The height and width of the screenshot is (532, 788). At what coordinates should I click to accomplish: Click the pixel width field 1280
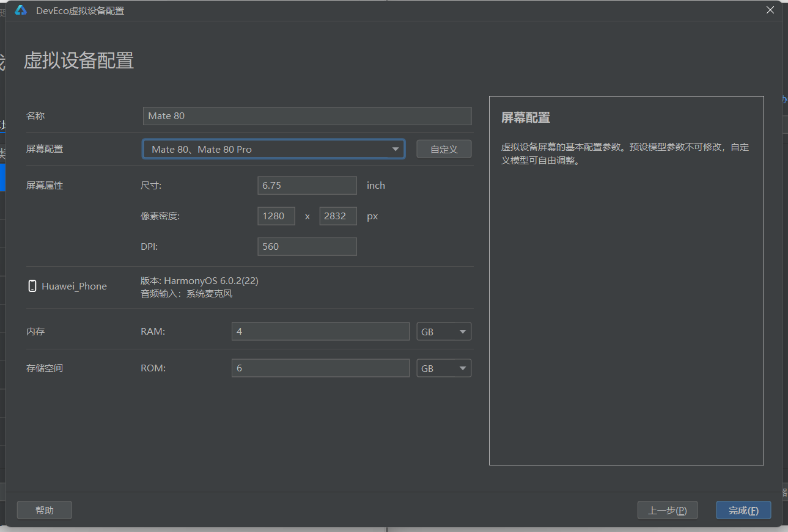(x=276, y=216)
